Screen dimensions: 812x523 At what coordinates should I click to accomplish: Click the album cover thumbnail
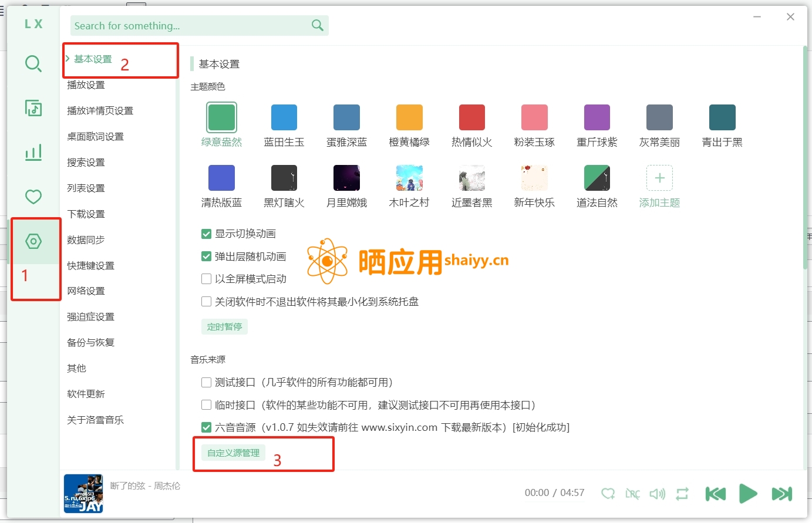point(83,494)
